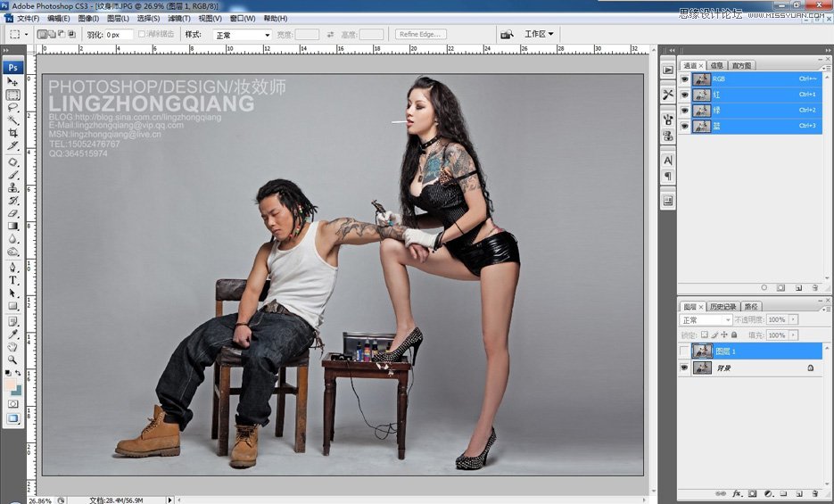834x504 pixels.
Task: Select the Rectangular Marquee tool in toolbox
Action: pos(12,95)
